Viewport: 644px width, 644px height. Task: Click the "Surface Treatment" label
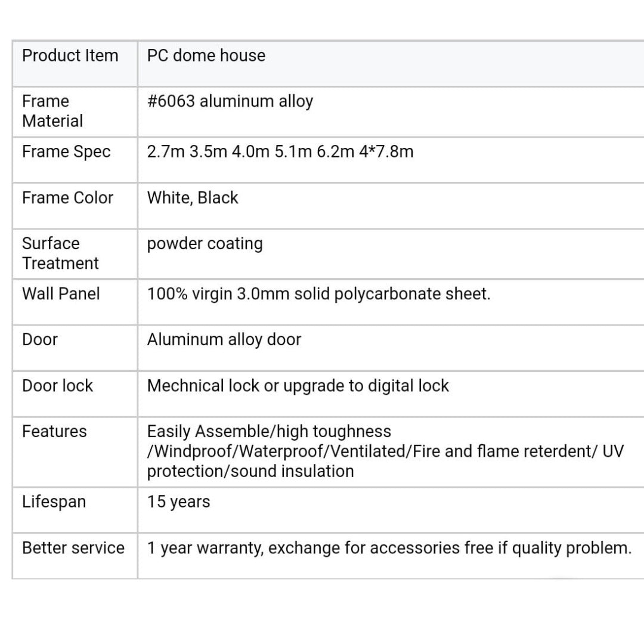[x=60, y=253]
